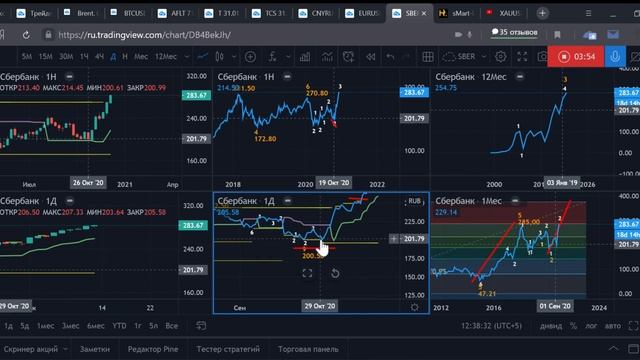Select the 15M timeframe
The width and height of the screenshot is (640, 360).
tap(45, 57)
